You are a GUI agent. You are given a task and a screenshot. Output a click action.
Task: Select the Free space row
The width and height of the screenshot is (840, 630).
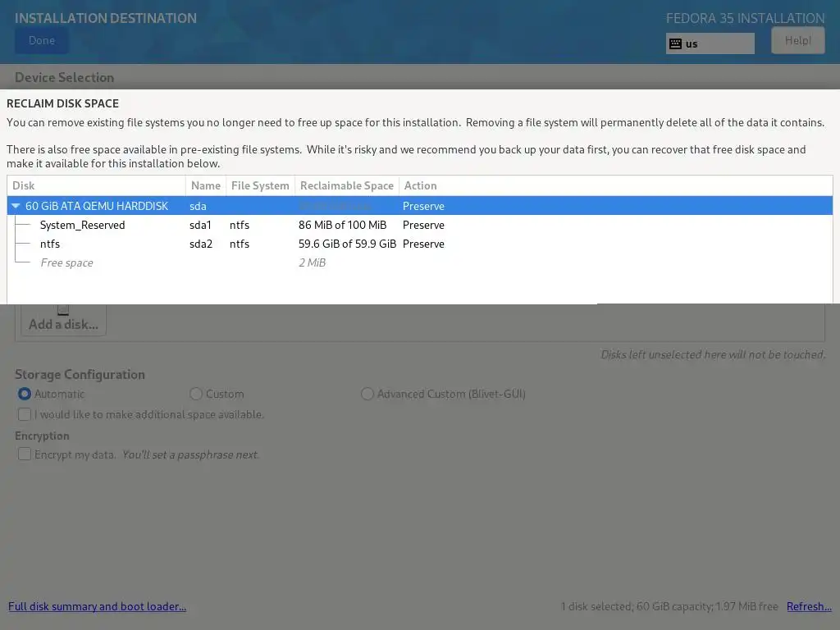(x=419, y=262)
